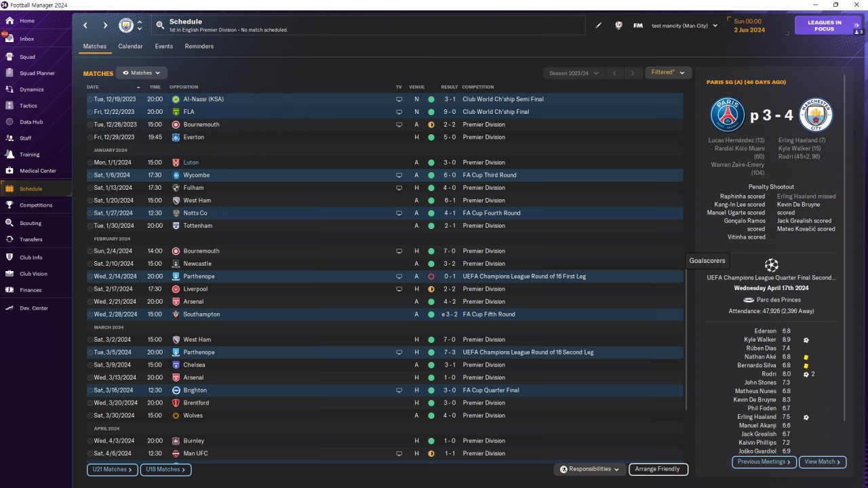The height and width of the screenshot is (488, 868).
Task: Open the Matches view dropdown
Action: tap(141, 73)
